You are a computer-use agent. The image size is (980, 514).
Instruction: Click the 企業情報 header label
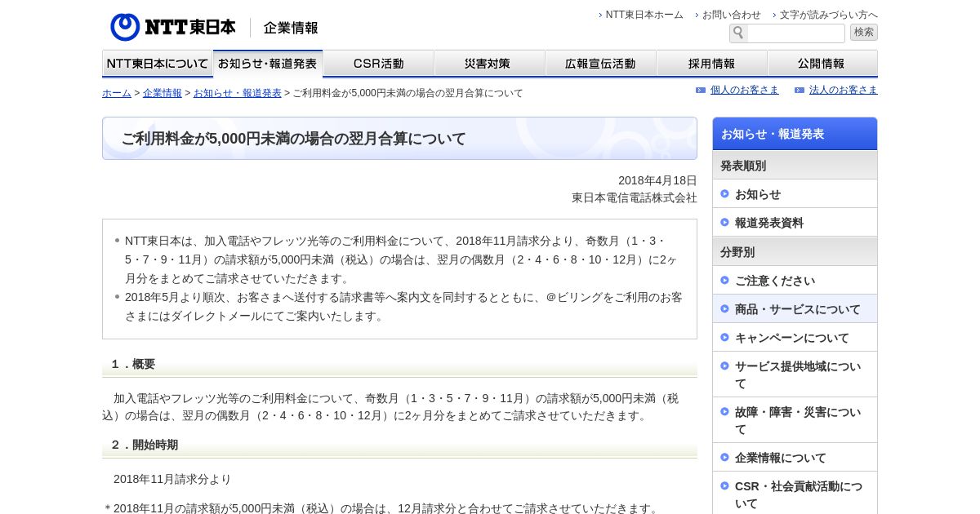pyautogui.click(x=291, y=28)
